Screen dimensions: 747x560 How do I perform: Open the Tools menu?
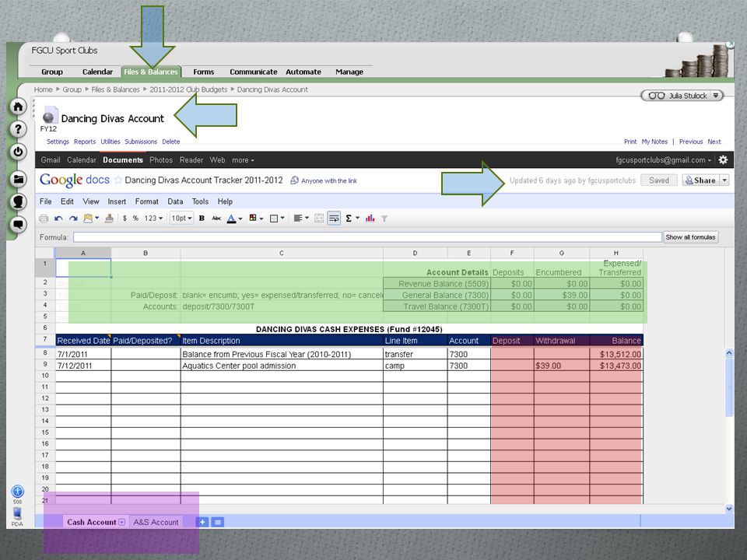(200, 201)
